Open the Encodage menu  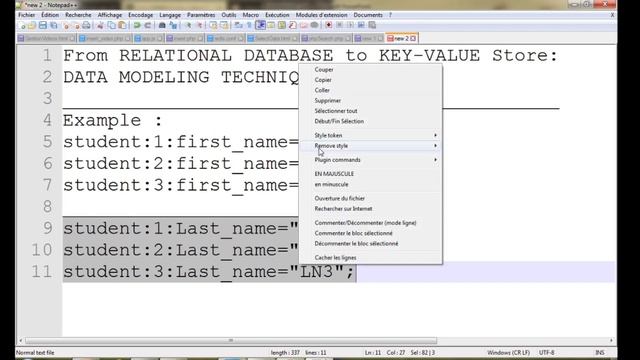point(140,15)
